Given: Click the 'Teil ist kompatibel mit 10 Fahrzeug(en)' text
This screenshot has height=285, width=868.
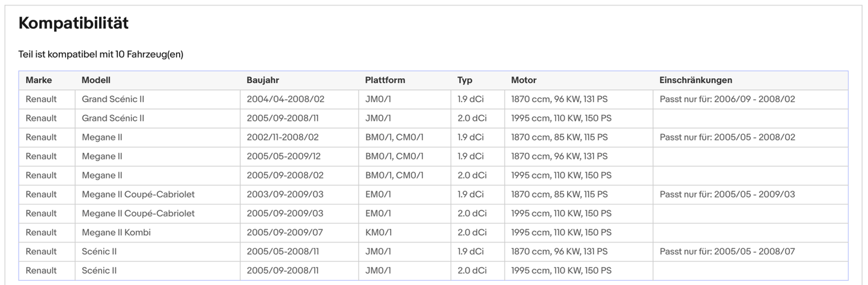Looking at the screenshot, I should (x=101, y=54).
